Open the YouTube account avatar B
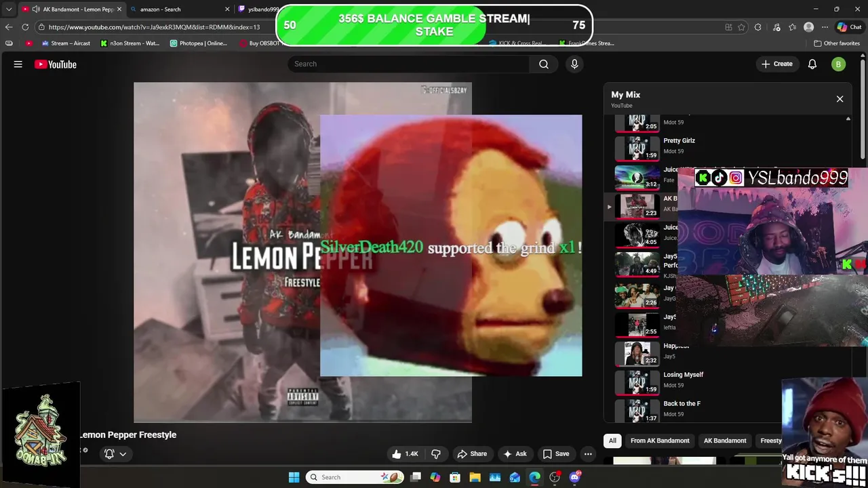 tap(838, 64)
